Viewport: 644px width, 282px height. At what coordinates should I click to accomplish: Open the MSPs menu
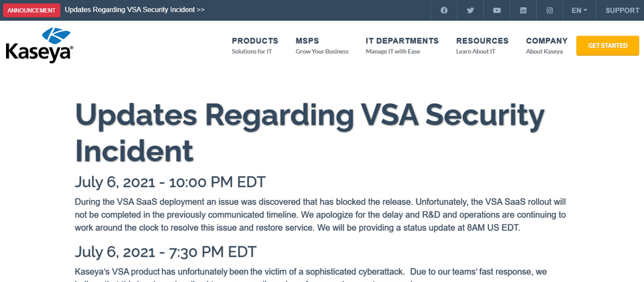(307, 41)
